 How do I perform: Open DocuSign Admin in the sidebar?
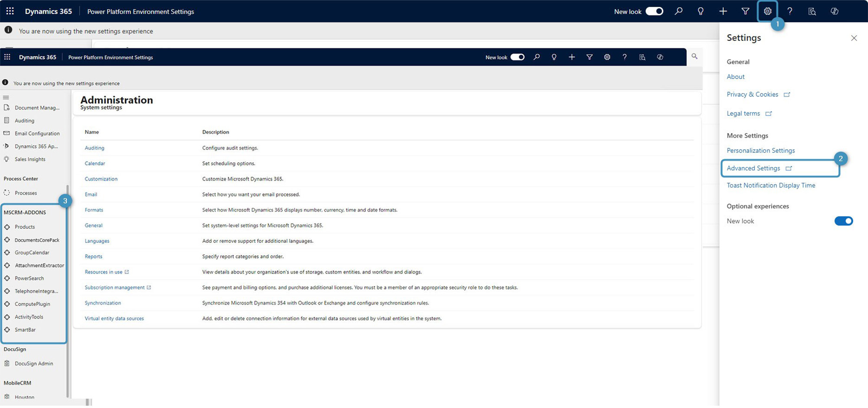coord(34,363)
